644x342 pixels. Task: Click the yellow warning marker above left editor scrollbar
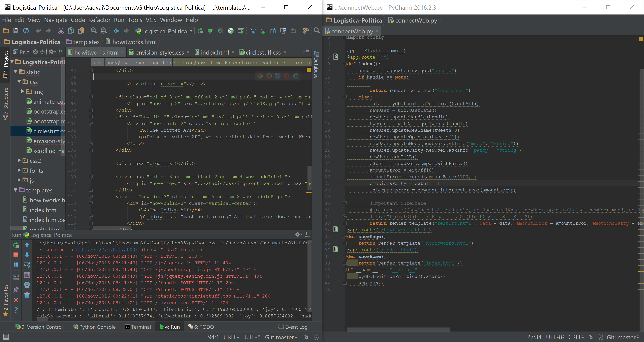click(309, 70)
